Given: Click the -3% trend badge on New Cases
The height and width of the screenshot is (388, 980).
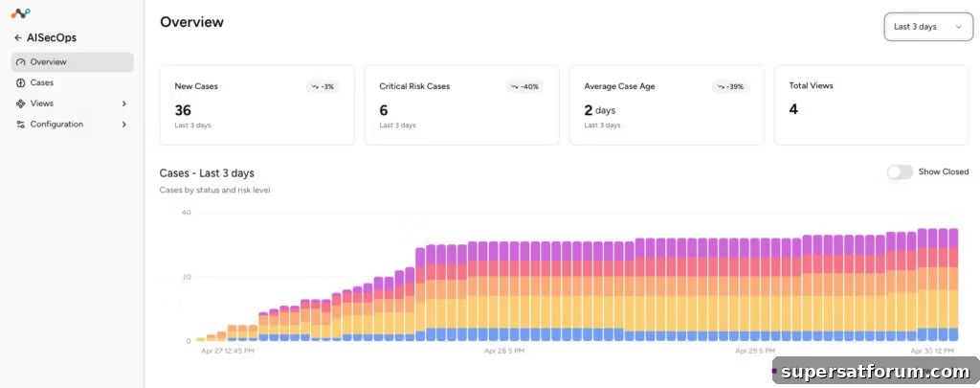Looking at the screenshot, I should click(x=323, y=86).
